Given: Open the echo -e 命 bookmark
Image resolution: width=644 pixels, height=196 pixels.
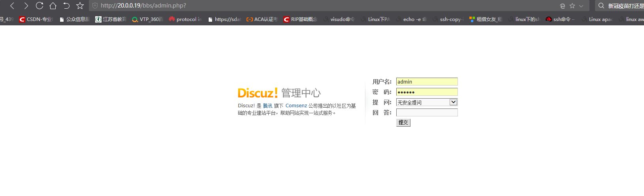Looking at the screenshot, I should [411, 19].
